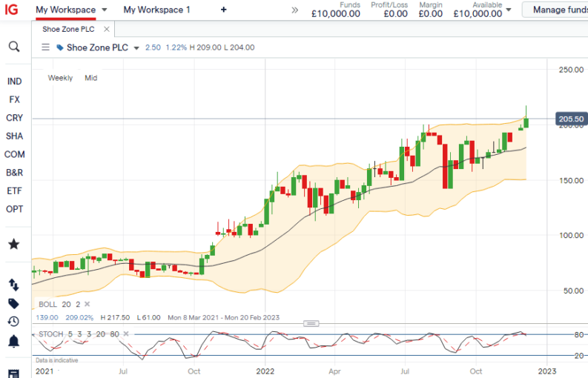Screen dimensions: 588x378
Task: Click the 2022 label on time axis
Action: point(265,371)
